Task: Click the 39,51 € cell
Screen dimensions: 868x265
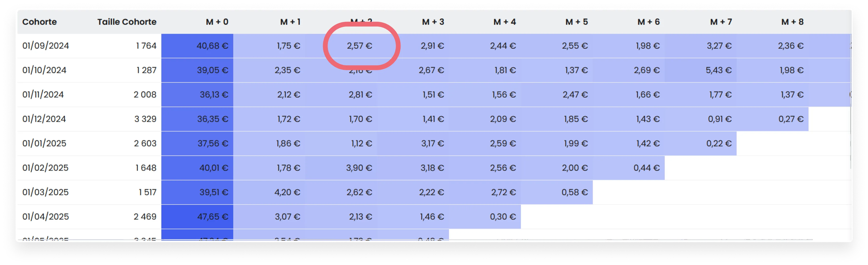Action: tap(197, 192)
